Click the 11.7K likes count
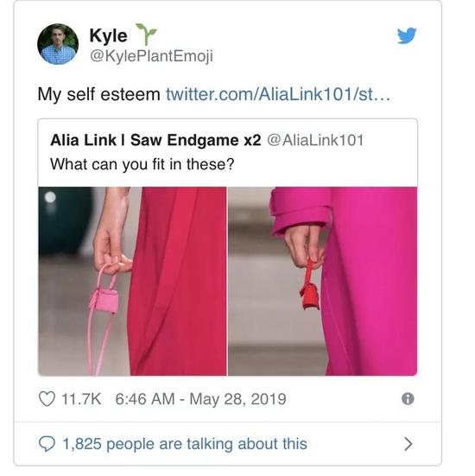This screenshot has width=475, height=476. coord(81,399)
